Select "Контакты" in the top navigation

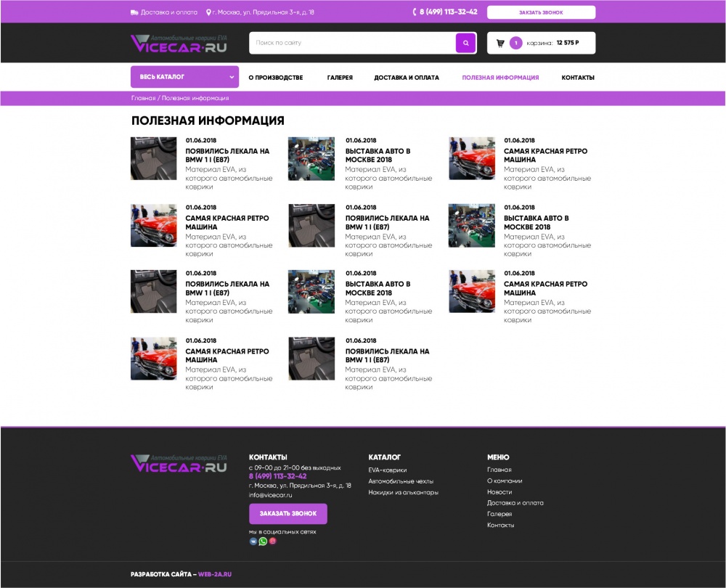tap(578, 78)
